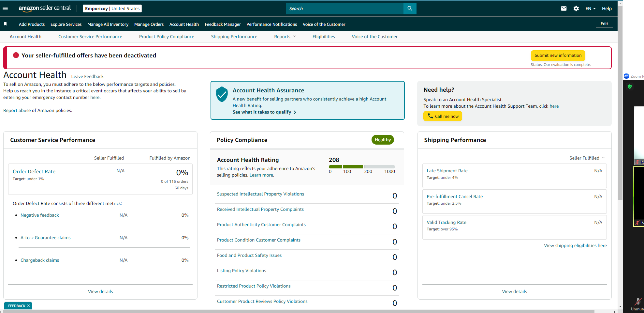Open the Seller Fulfilled shipping dropdown
Viewport: 644px width, 313px height.
click(587, 158)
